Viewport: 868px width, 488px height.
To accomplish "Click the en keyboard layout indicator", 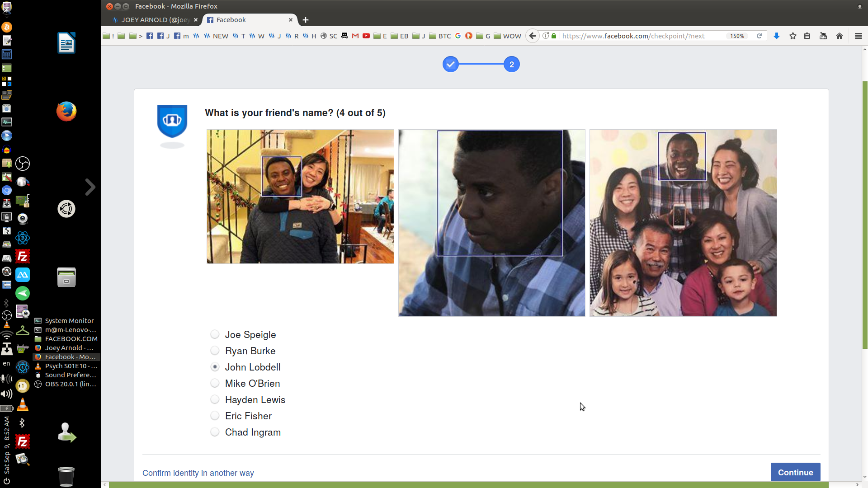I will [x=6, y=363].
